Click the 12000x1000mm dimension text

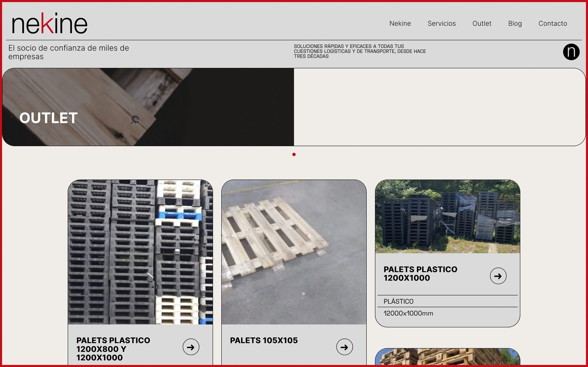pos(408,313)
